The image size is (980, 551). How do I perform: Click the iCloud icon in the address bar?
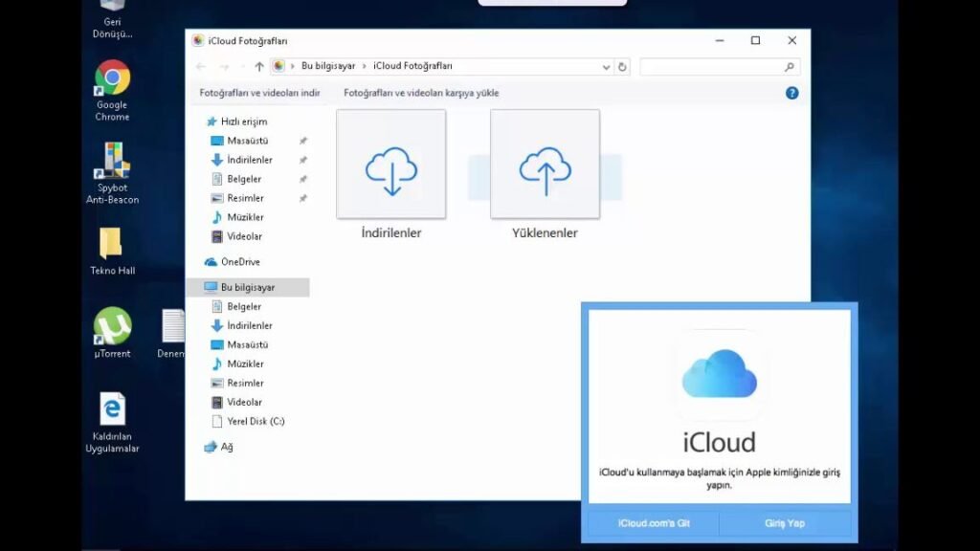point(278,66)
